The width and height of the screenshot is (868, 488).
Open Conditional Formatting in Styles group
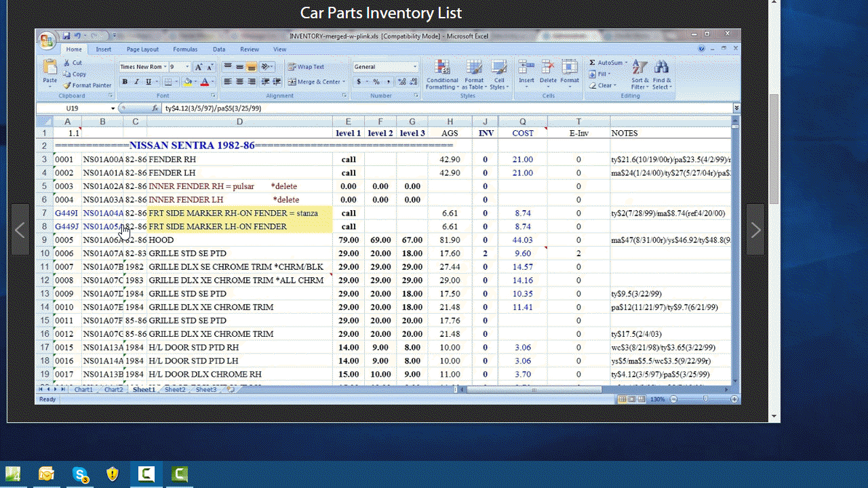pyautogui.click(x=442, y=74)
